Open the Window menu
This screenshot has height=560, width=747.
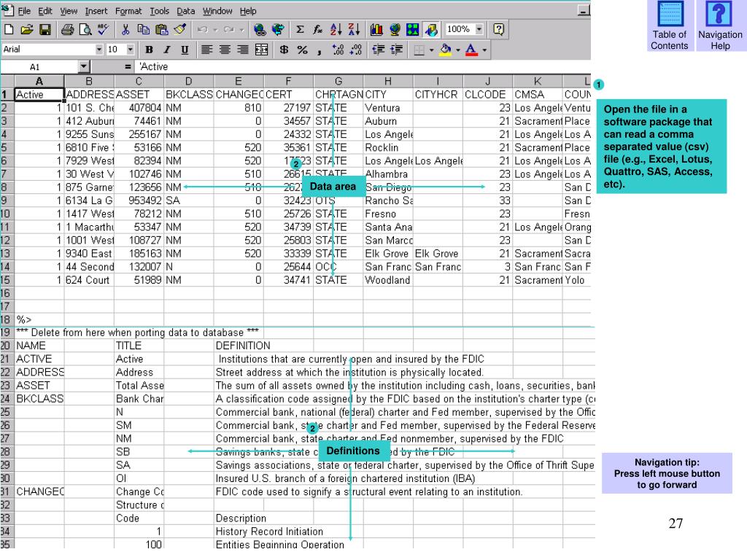(217, 11)
